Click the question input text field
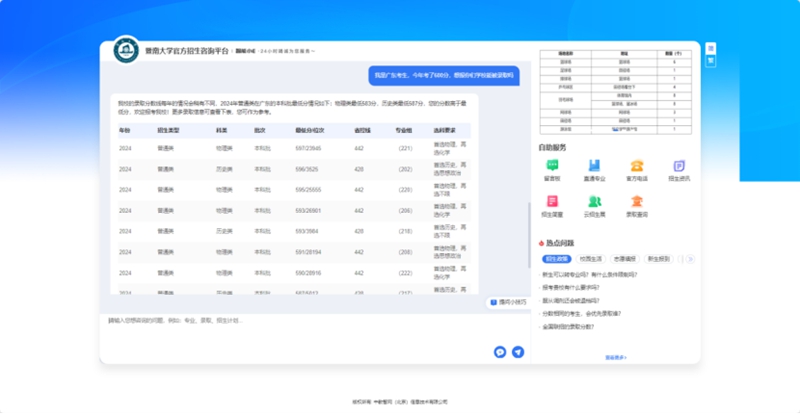Image resolution: width=800 pixels, height=414 pixels. [x=300, y=321]
